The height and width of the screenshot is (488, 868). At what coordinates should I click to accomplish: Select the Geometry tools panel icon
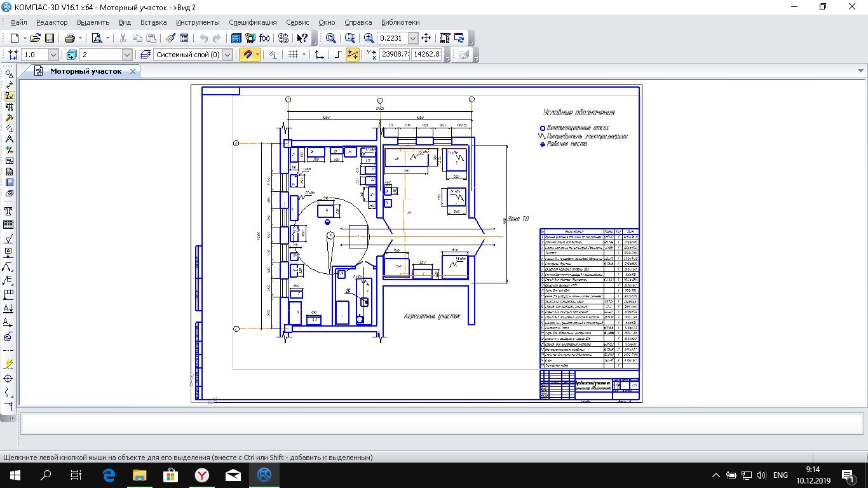point(9,74)
